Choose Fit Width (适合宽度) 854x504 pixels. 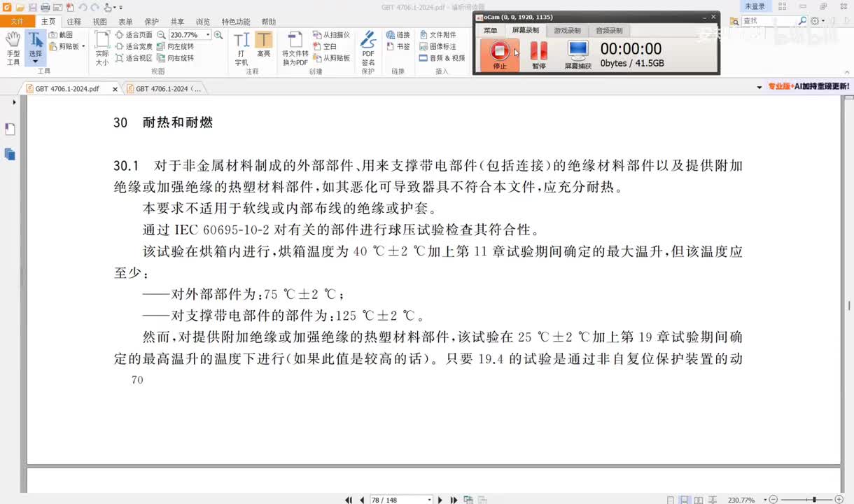134,46
